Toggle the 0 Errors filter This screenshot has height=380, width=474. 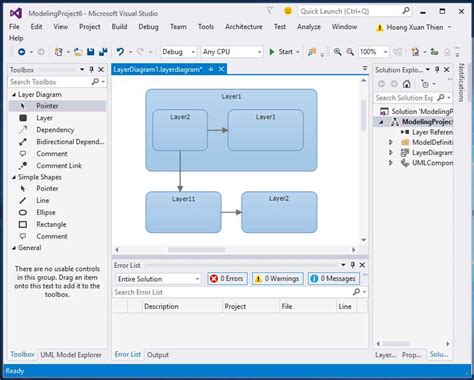point(227,279)
